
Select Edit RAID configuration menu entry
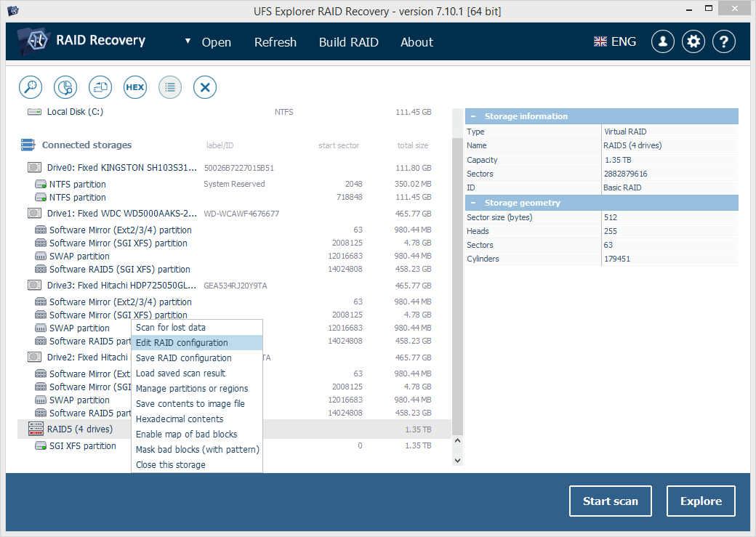[x=182, y=343]
